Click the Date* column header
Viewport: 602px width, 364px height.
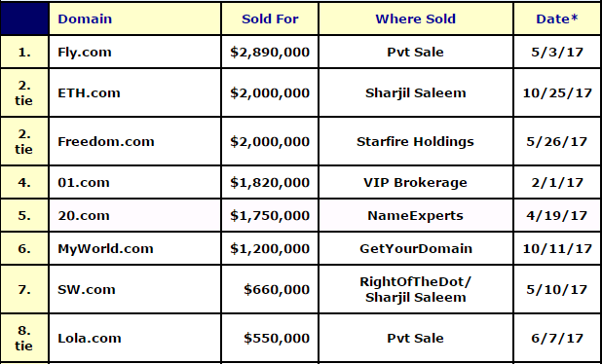557,18
